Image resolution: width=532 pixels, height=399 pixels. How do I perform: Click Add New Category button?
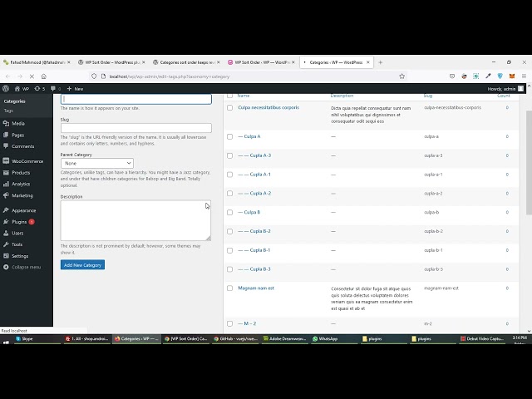(82, 265)
